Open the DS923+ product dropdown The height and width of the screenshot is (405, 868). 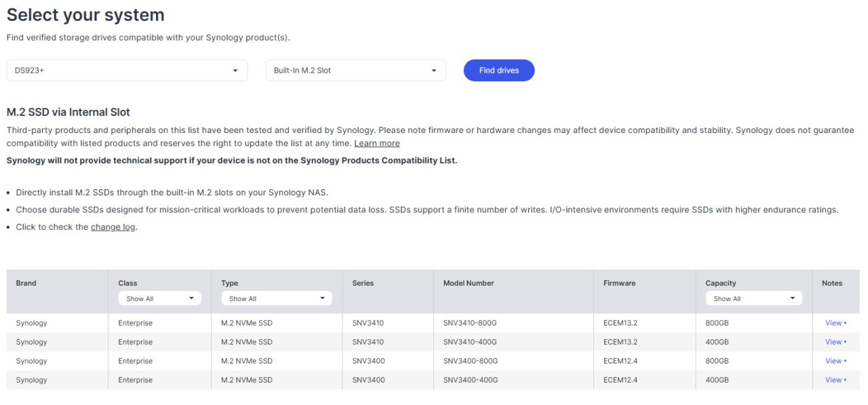(127, 71)
